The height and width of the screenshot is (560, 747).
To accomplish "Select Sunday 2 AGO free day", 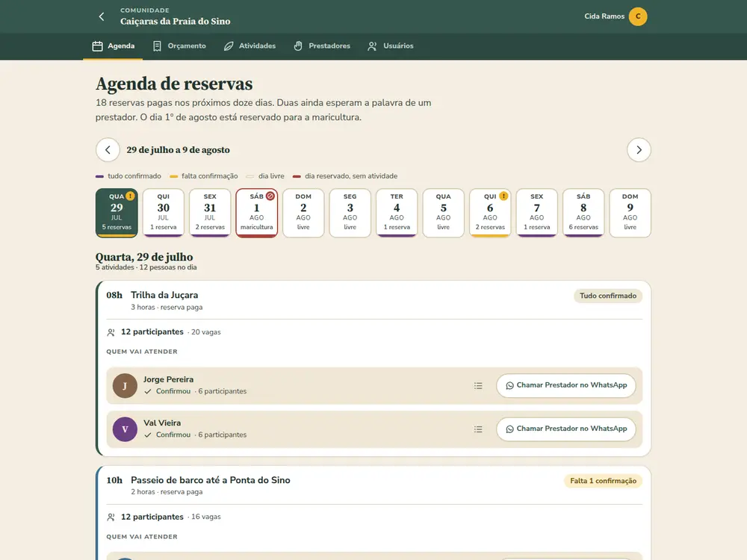I will 303,213.
